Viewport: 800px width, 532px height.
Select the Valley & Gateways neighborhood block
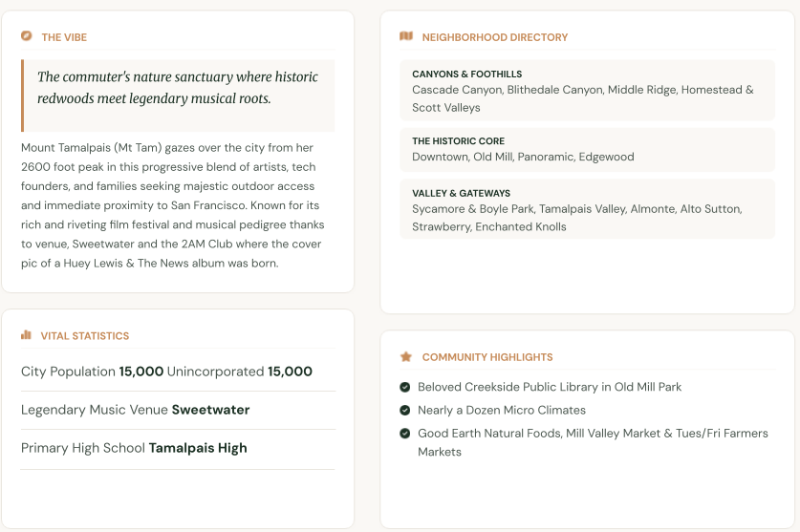[x=587, y=209]
